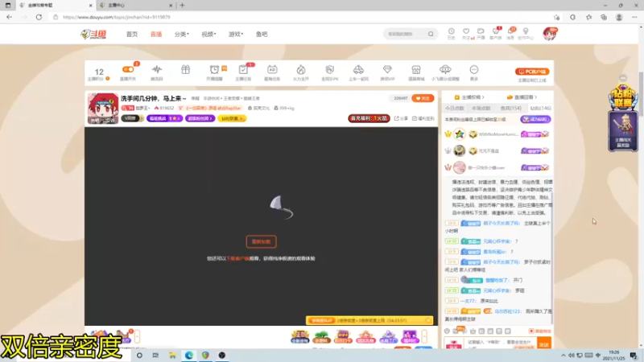Open the broadcast reminder alarm clock icon
The image size is (644, 362).
coord(214,72)
